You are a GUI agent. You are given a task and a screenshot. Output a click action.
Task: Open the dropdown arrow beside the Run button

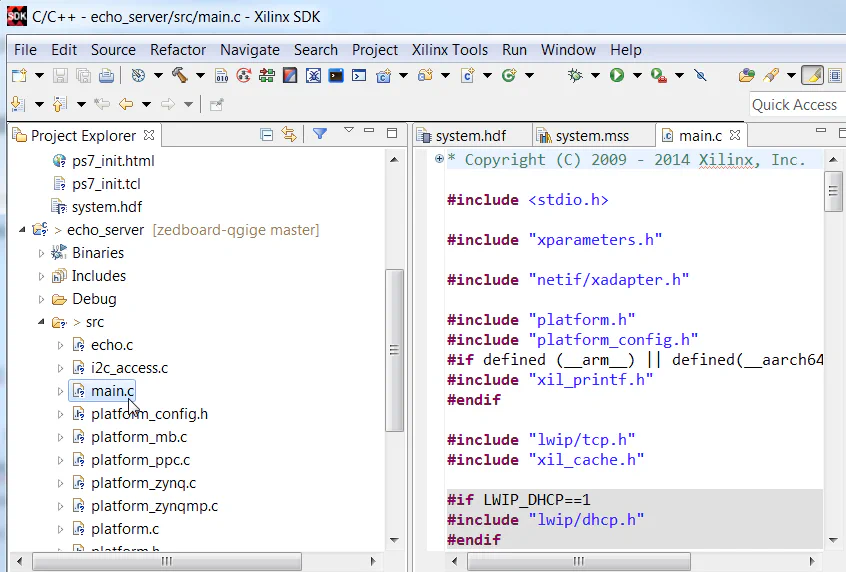[x=635, y=75]
